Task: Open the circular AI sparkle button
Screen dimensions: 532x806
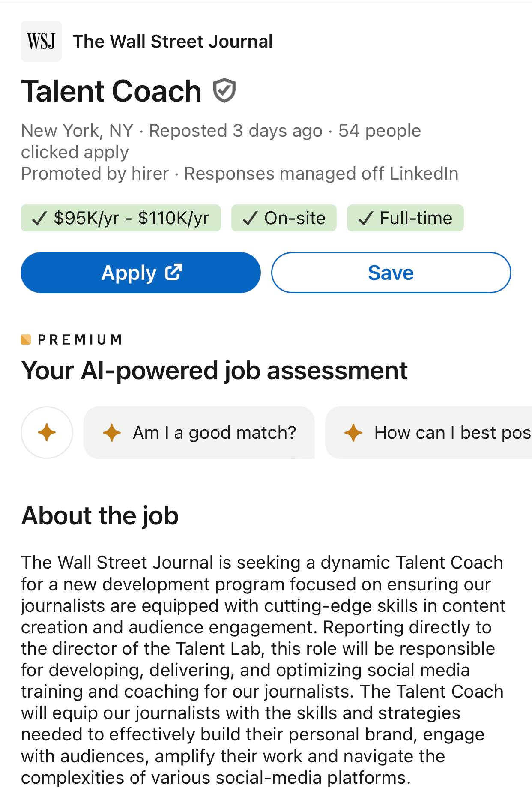Action: tap(47, 432)
